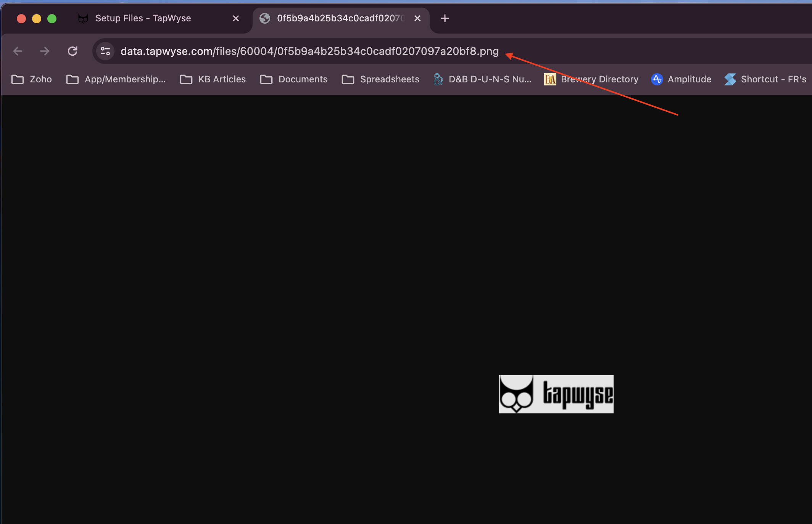Expand the App/Membership bookmarks folder
The height and width of the screenshot is (524, 812).
(x=116, y=79)
